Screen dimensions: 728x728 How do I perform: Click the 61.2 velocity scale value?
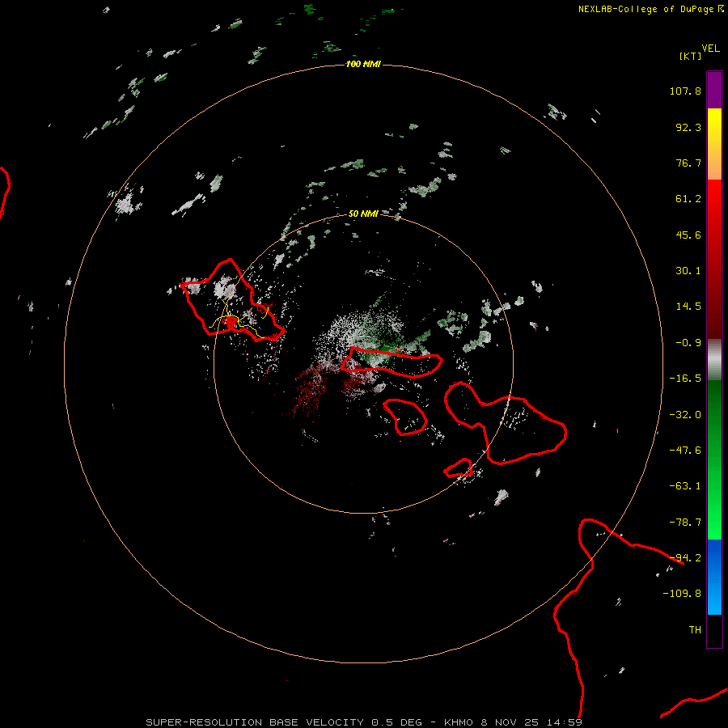click(688, 199)
